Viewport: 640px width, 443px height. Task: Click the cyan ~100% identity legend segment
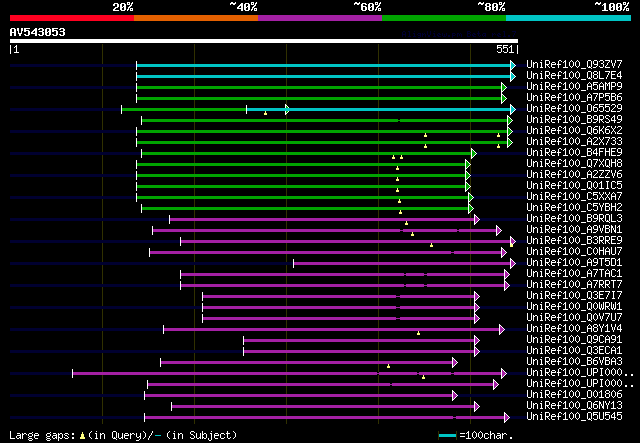(569, 18)
